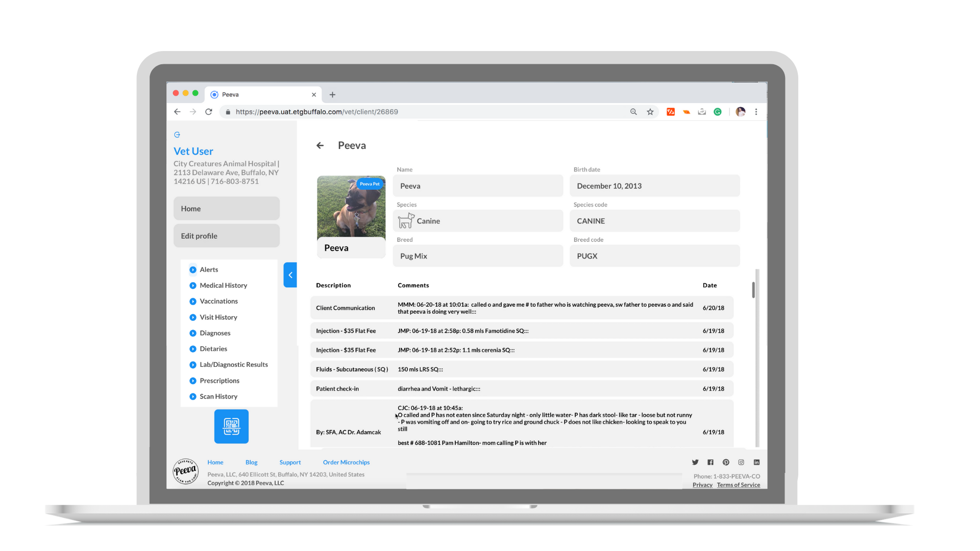Open the footer Home link
980x551 pixels.
[x=215, y=462]
